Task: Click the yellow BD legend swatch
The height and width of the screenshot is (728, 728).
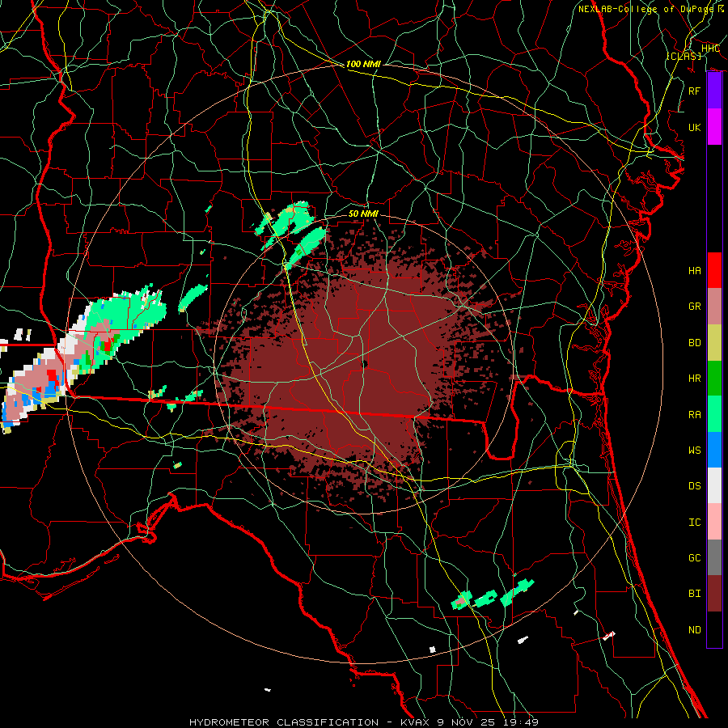Action: click(714, 343)
